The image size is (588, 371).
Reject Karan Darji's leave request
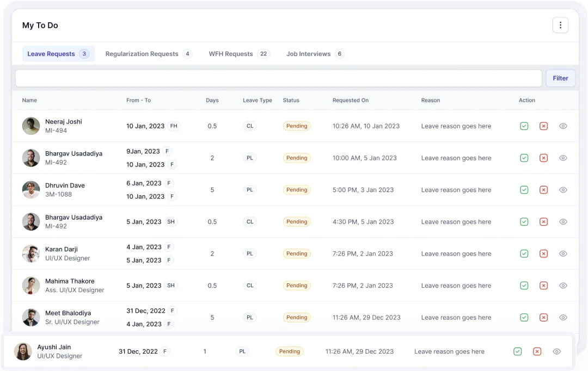(543, 253)
